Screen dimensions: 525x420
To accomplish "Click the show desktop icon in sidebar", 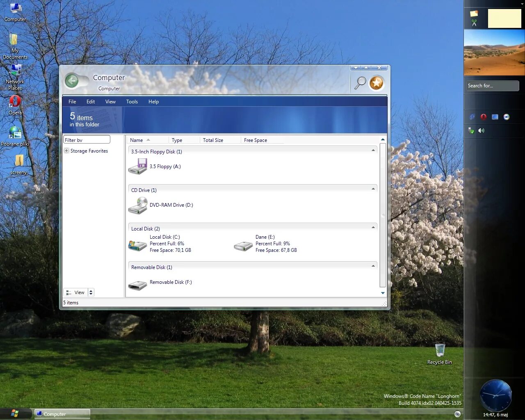I will coord(495,117).
